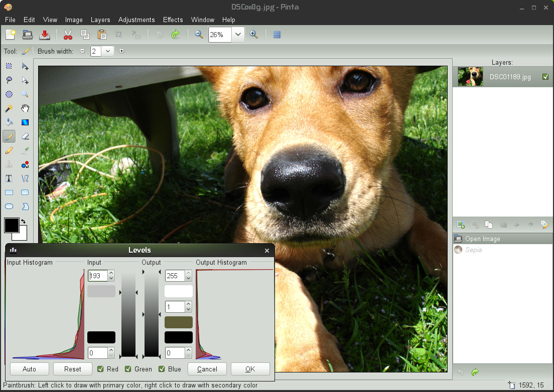Uncheck the Red channel checkbox
The height and width of the screenshot is (392, 554).
pos(100,369)
